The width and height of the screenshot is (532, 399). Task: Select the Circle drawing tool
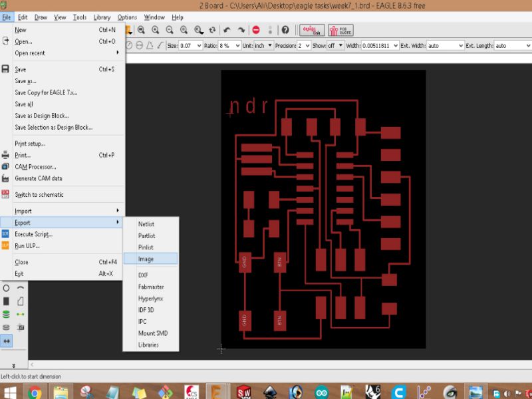tap(7, 289)
